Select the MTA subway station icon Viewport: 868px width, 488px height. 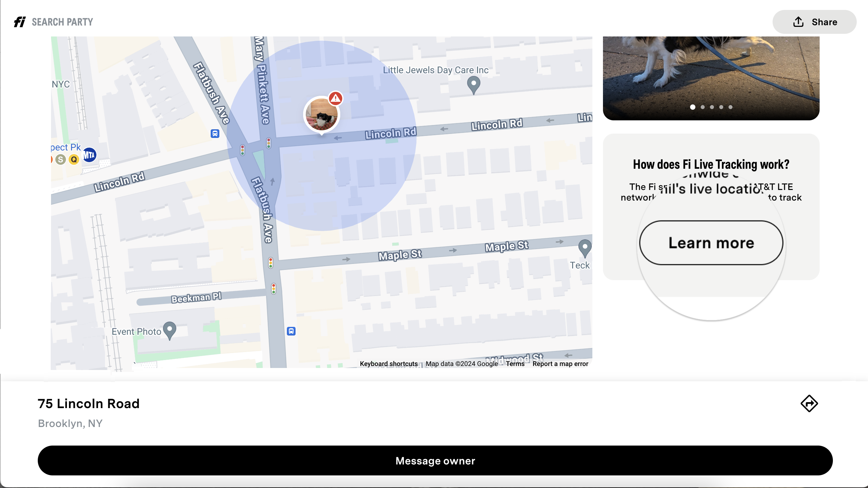[89, 155]
